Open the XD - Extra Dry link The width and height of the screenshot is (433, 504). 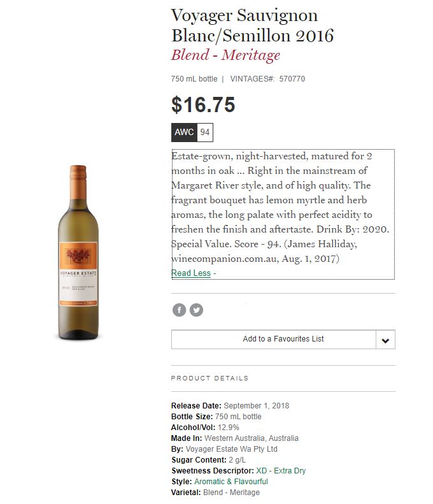click(x=281, y=471)
